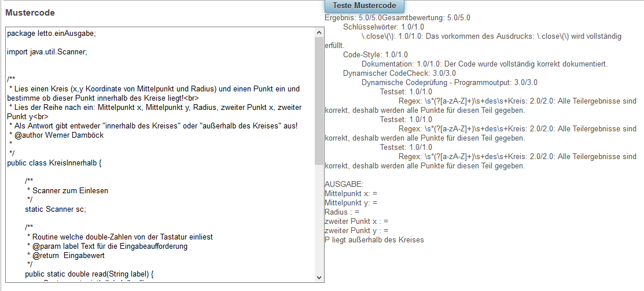The height and width of the screenshot is (291, 644).
Task: Click the Dynamischer CodeCheck 3.0/3.0 line
Action: [x=399, y=73]
